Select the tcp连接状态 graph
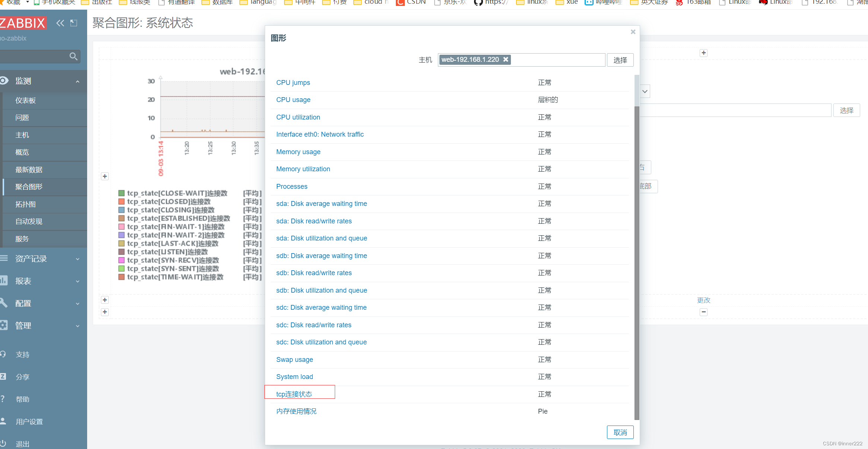 click(294, 394)
